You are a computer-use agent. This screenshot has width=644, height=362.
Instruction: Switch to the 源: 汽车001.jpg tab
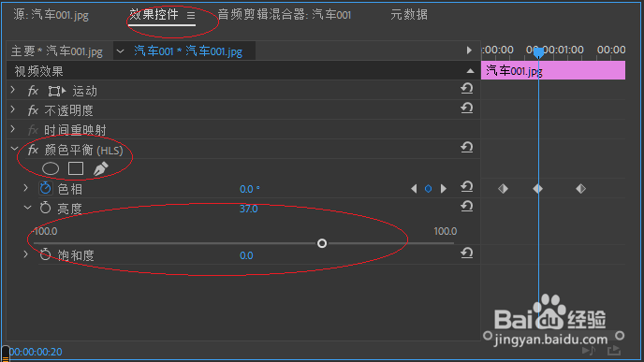(x=51, y=15)
